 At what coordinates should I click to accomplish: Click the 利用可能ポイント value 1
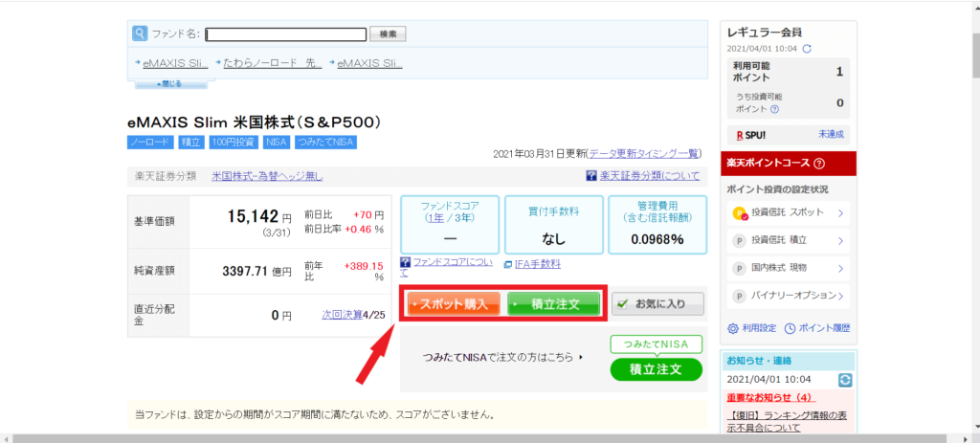(x=839, y=72)
